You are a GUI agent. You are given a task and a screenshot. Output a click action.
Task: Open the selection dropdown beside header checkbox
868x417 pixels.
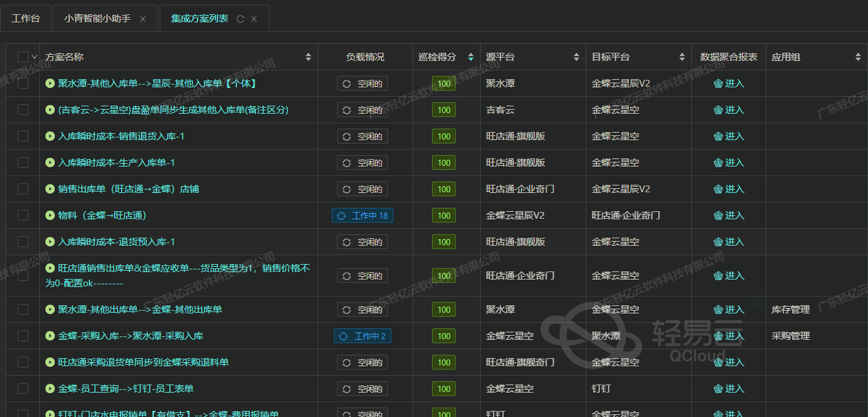pos(35,57)
